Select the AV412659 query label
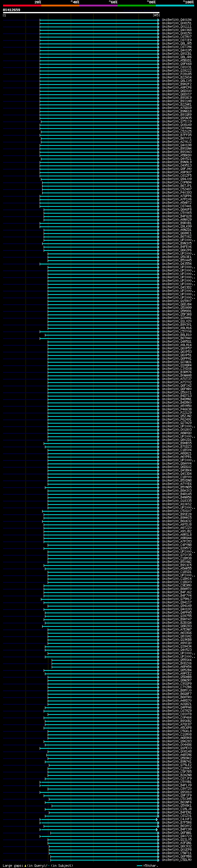 click(11, 10)
